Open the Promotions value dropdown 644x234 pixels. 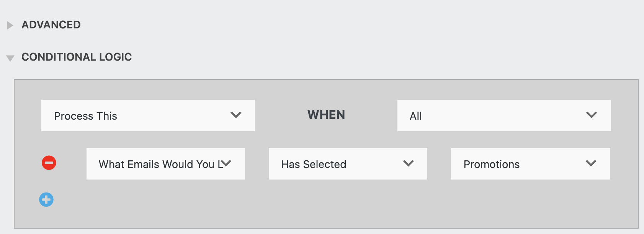(530, 164)
